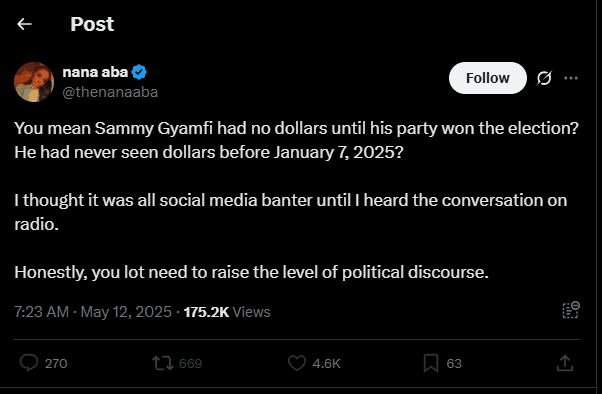Open the three-dot more options menu

(x=571, y=78)
